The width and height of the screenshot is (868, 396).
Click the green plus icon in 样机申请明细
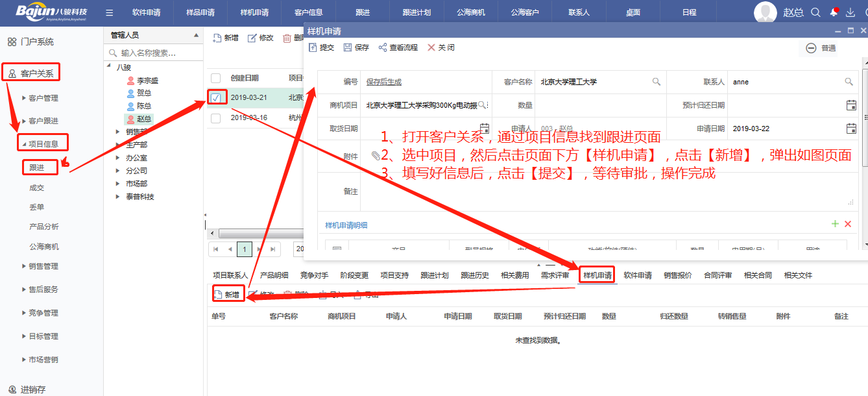835,224
